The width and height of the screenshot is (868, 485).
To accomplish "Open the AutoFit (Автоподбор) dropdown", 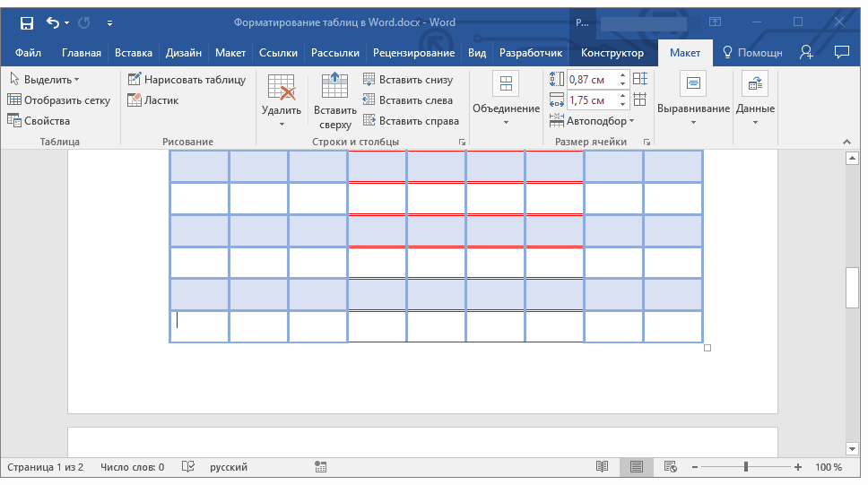I will 598,121.
